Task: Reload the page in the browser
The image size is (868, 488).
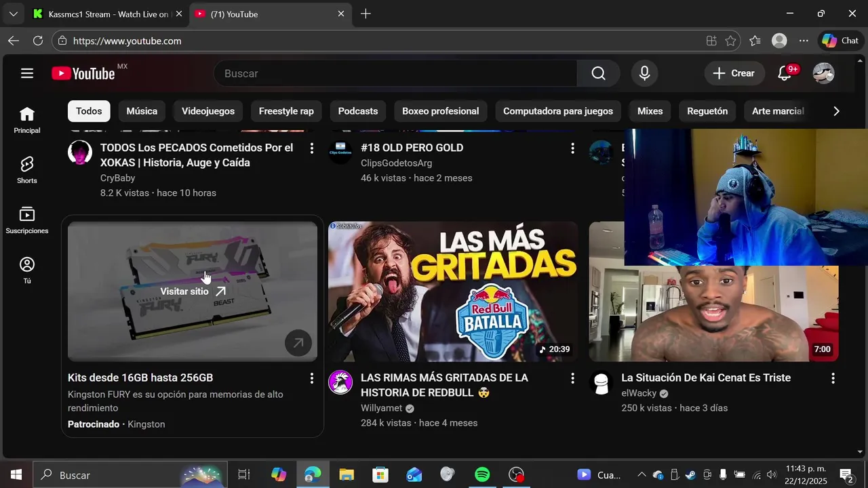Action: 38,41
